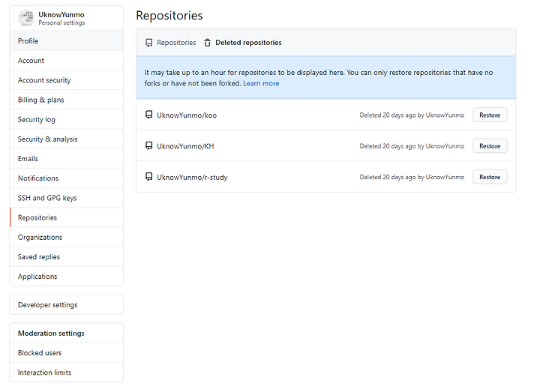Switch to the Repositories tab
The height and width of the screenshot is (392, 540).
coord(171,43)
